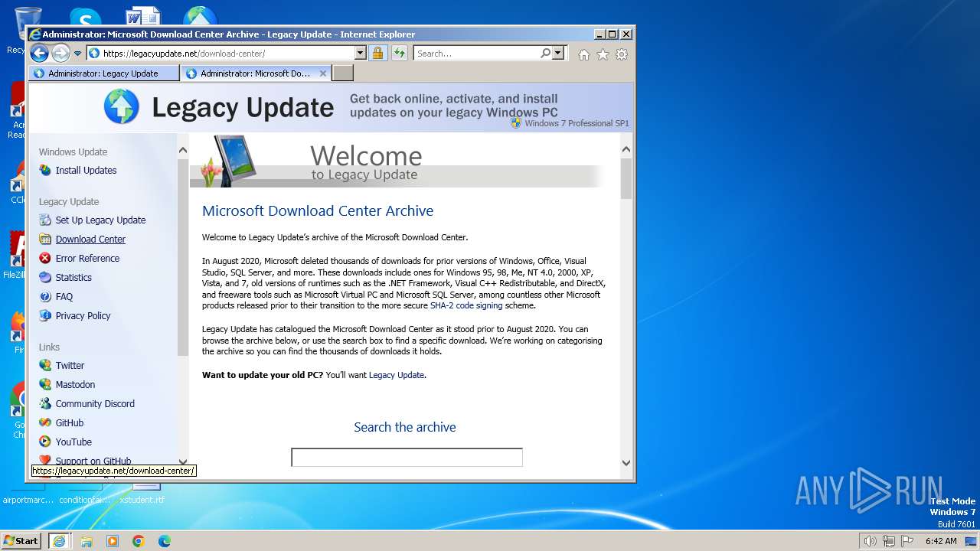Viewport: 980px width, 551px height.
Task: Refresh the page with the green arrows button
Action: [399, 54]
